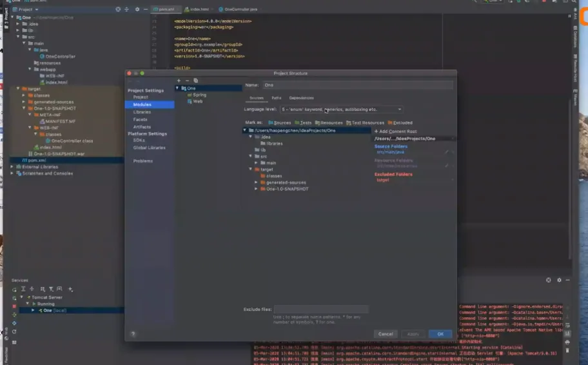Expand the main folder in content tree
Screen dimensions: 588x365
256,163
